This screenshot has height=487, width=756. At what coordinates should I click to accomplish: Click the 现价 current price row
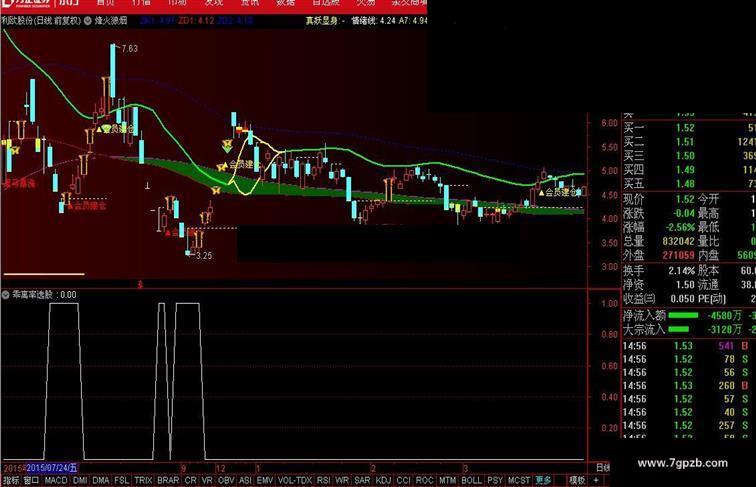click(659, 199)
